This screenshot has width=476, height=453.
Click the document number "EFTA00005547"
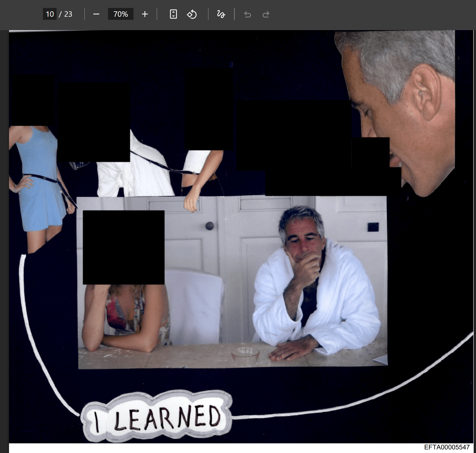click(x=447, y=447)
